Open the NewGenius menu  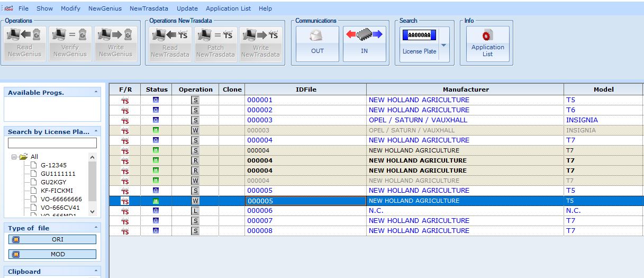(105, 8)
